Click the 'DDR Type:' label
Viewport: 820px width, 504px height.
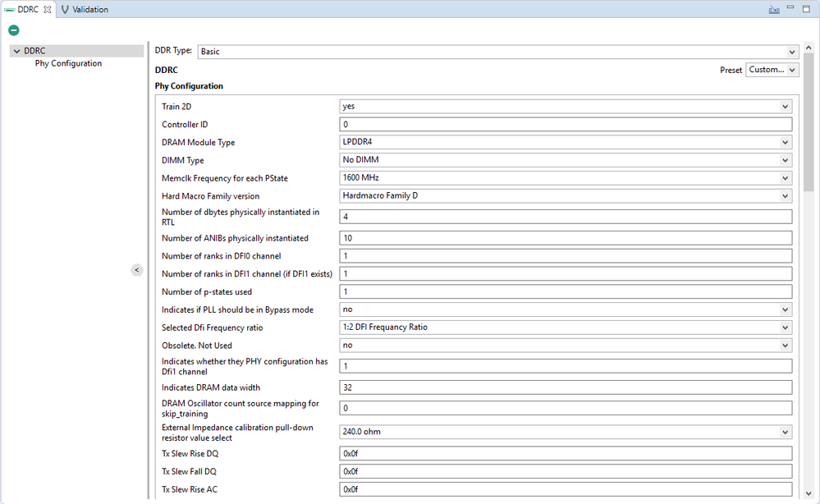click(173, 51)
